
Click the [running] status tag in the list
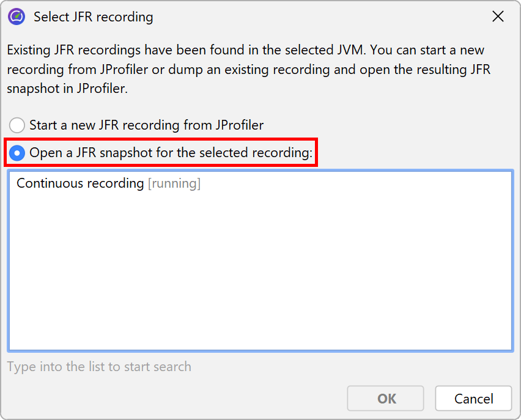click(174, 183)
